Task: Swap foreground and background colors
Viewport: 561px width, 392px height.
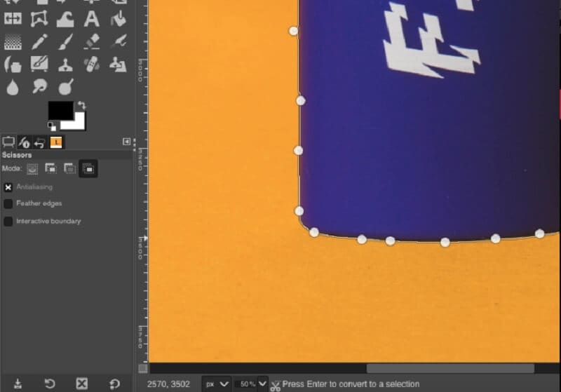Action: coord(82,105)
